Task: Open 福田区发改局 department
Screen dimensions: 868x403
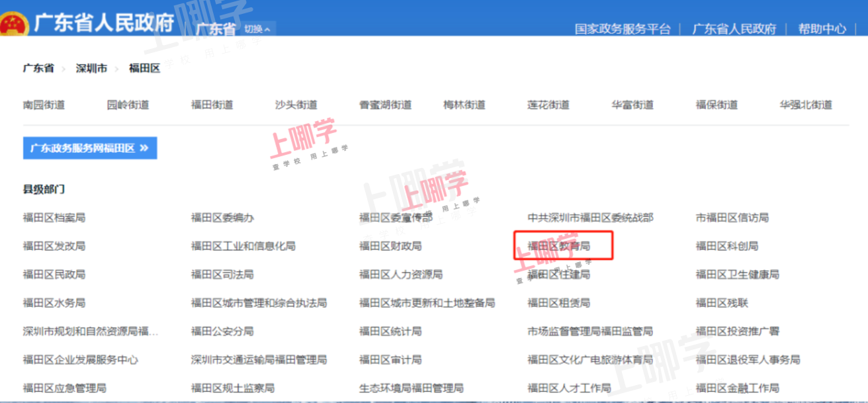Action: pos(54,246)
